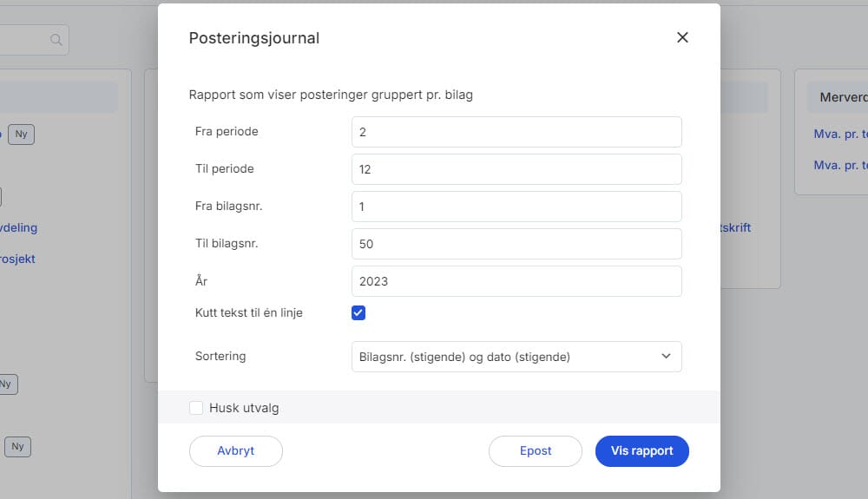Select the Merverd panel header
The height and width of the screenshot is (499, 868).
coord(837,97)
